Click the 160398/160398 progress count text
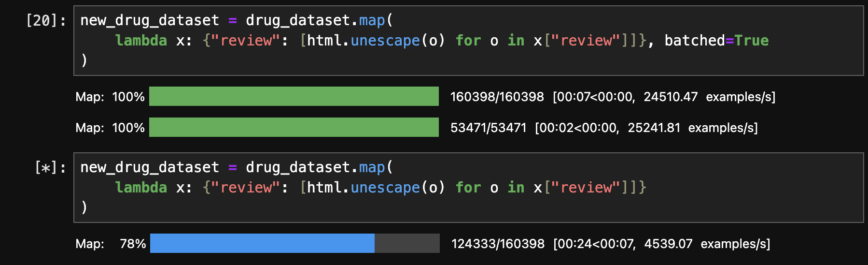This screenshot has height=265, width=868. [497, 97]
